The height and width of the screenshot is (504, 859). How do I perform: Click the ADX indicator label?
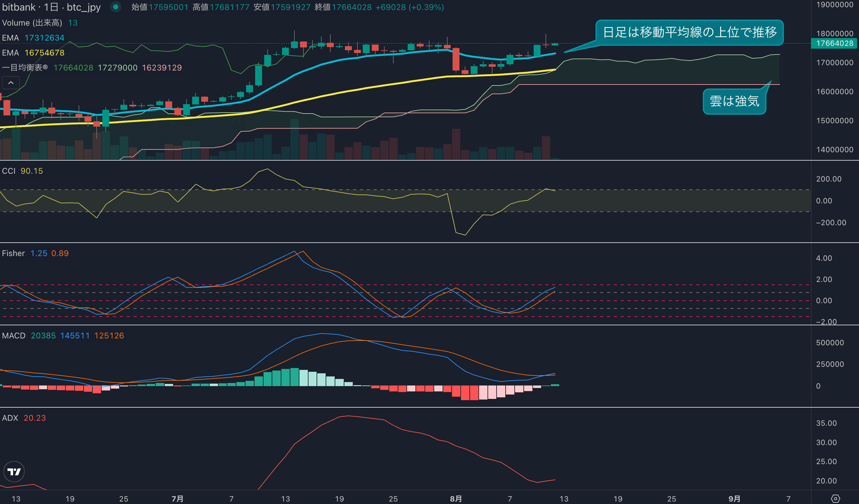[10, 418]
